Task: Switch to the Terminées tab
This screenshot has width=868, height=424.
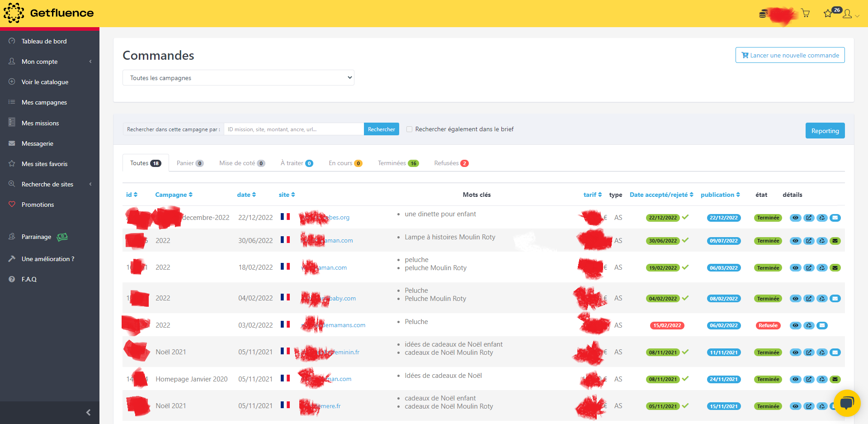Action: [397, 163]
